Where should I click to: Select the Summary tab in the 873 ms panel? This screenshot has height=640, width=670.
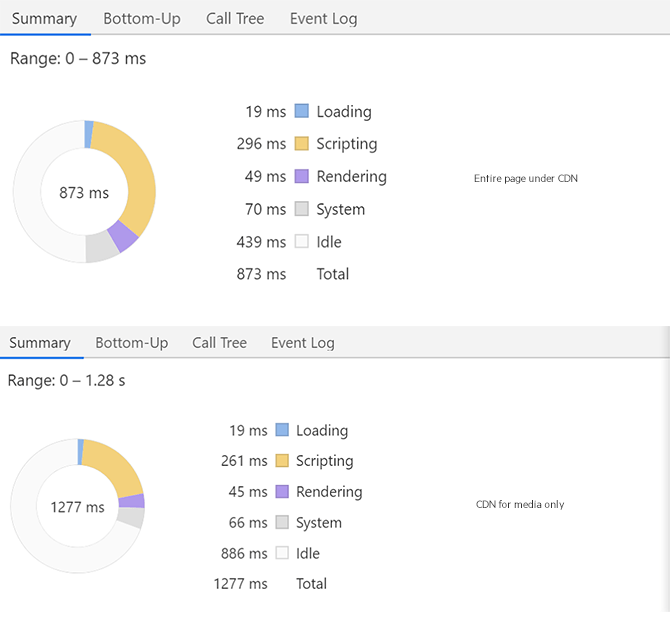point(44,18)
